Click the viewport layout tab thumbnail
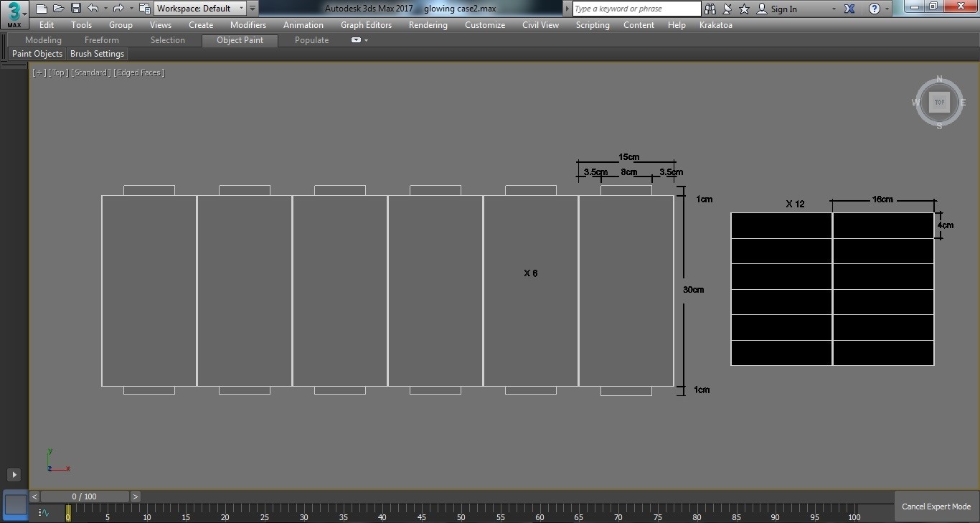Image resolution: width=980 pixels, height=523 pixels. tap(16, 504)
